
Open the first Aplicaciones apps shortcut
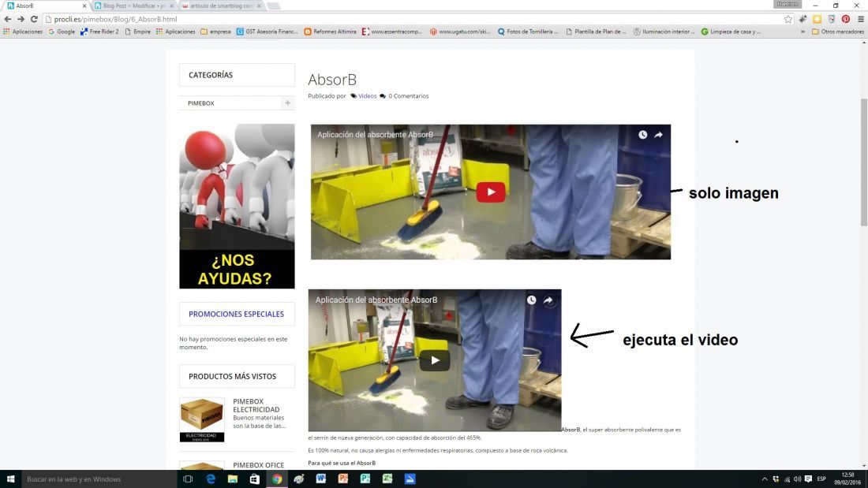pos(23,32)
